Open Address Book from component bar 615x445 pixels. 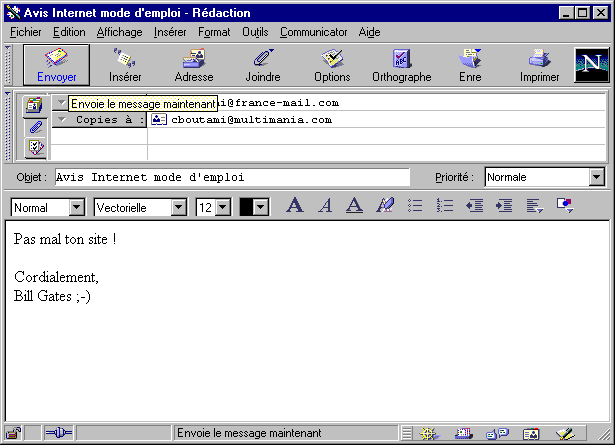coord(531,434)
